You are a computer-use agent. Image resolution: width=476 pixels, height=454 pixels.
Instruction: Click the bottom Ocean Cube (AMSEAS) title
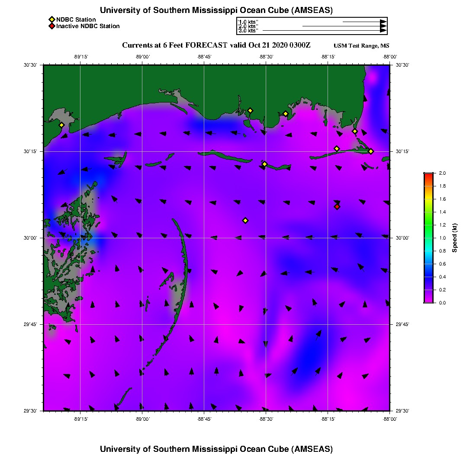(216, 448)
